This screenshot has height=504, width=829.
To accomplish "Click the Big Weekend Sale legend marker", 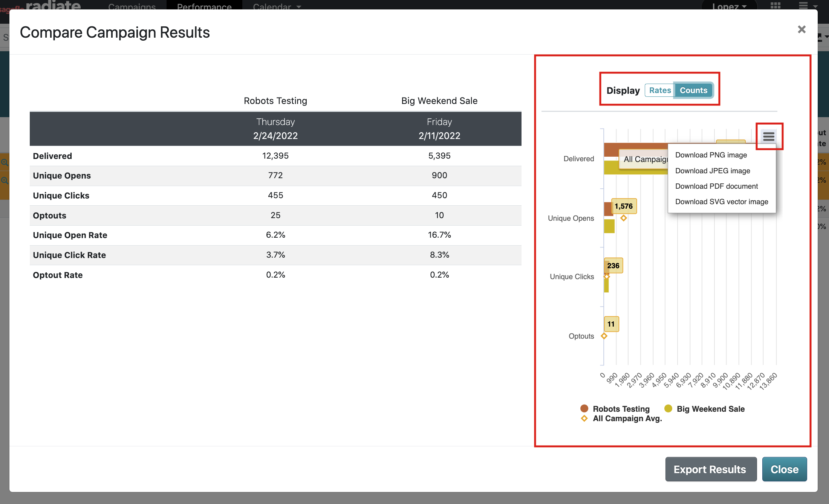I will 668,408.
